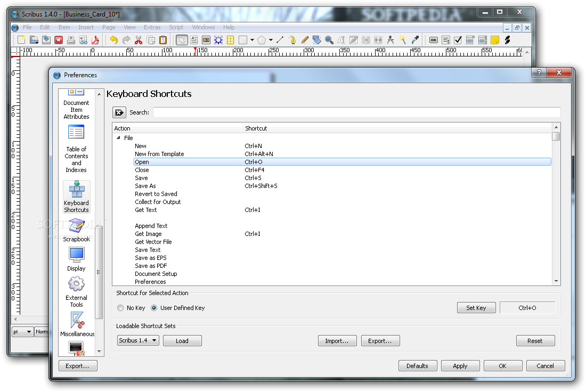This screenshot has height=392, width=586.
Task: Select the Freehand Line pencil tool
Action: coord(305,40)
